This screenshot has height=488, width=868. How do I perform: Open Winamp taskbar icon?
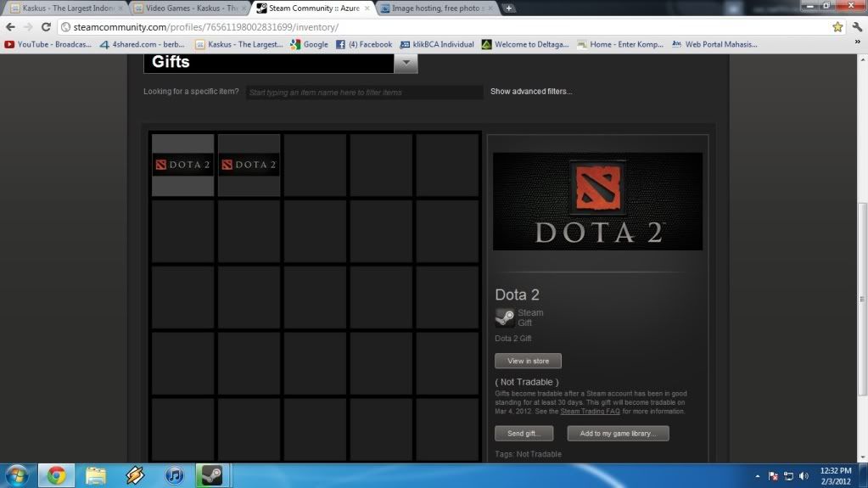point(135,476)
